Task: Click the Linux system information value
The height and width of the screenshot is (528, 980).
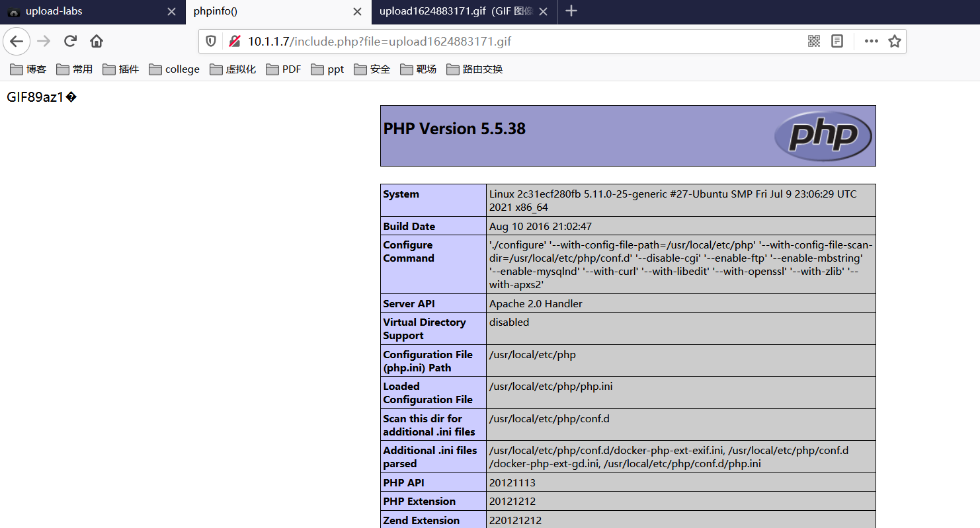Action: pyautogui.click(x=673, y=200)
